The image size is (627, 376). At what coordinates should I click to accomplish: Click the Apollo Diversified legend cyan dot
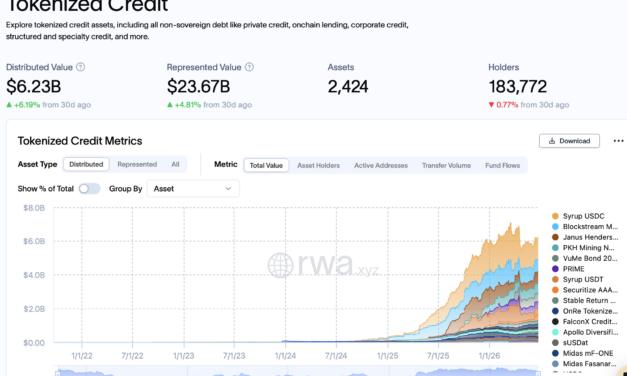555,332
